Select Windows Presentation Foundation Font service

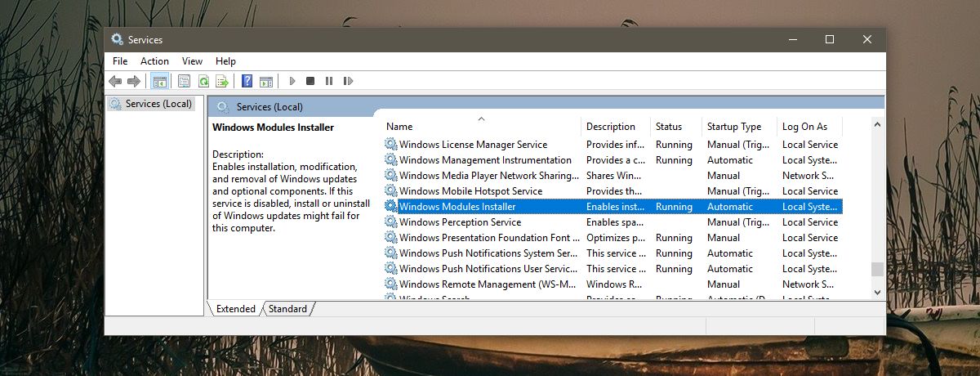point(612,238)
